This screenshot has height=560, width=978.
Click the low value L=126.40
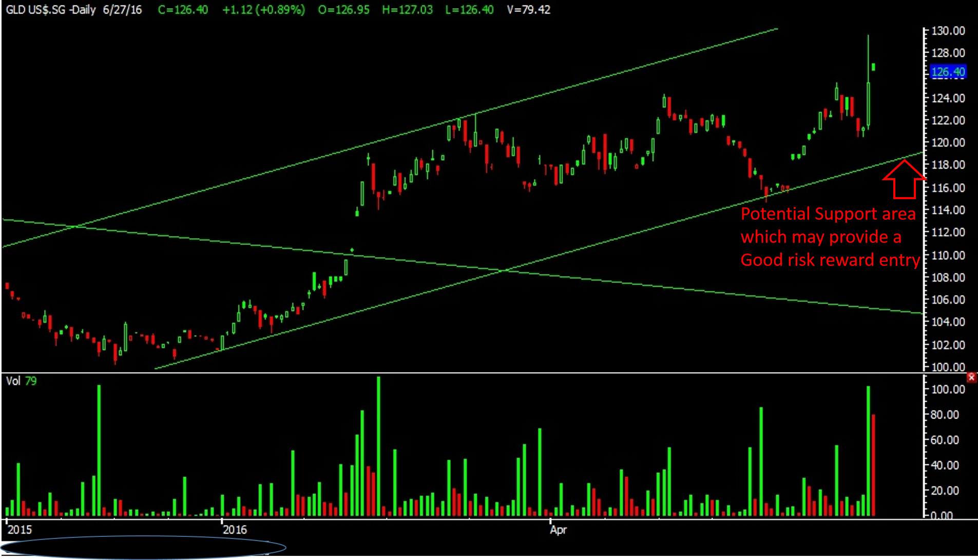pyautogui.click(x=469, y=10)
